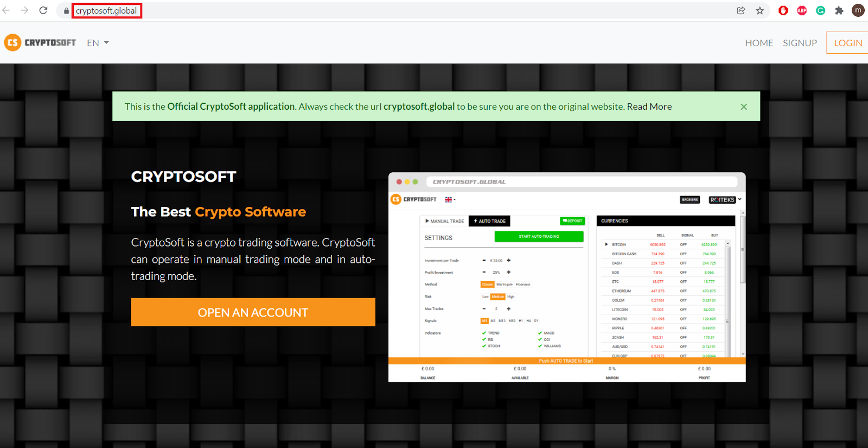Click the paragraph describing trading modes
The image size is (868, 448).
pyautogui.click(x=253, y=259)
